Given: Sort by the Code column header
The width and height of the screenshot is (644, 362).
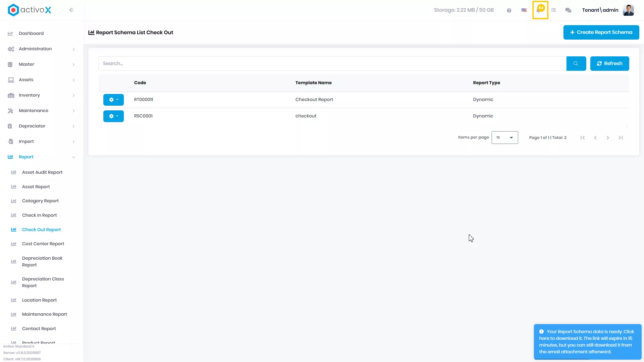Looking at the screenshot, I should (x=140, y=83).
